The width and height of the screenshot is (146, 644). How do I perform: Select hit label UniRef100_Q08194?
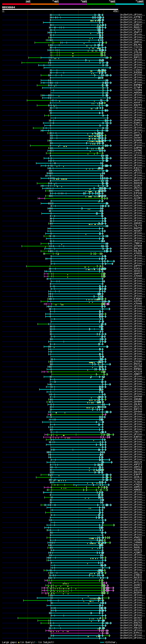pyautogui.click(x=131, y=55)
